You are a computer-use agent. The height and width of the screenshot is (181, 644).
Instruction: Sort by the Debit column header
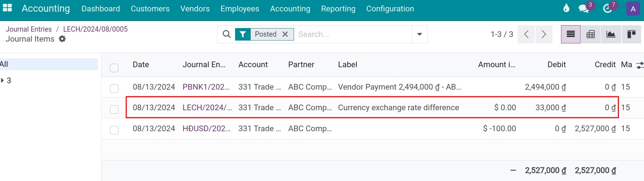click(556, 64)
